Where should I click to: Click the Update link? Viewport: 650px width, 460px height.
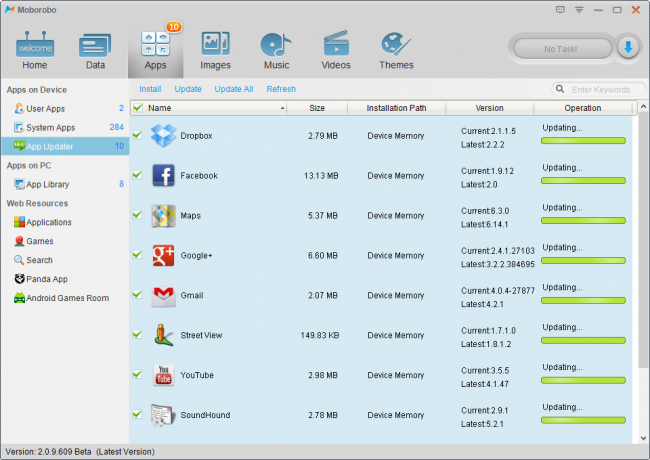pyautogui.click(x=188, y=89)
